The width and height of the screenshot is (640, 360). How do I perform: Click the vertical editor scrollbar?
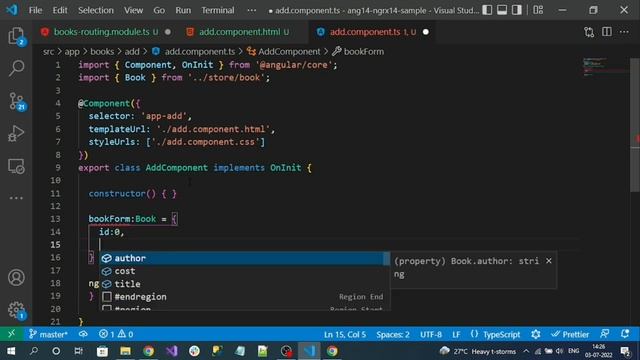coord(635,124)
